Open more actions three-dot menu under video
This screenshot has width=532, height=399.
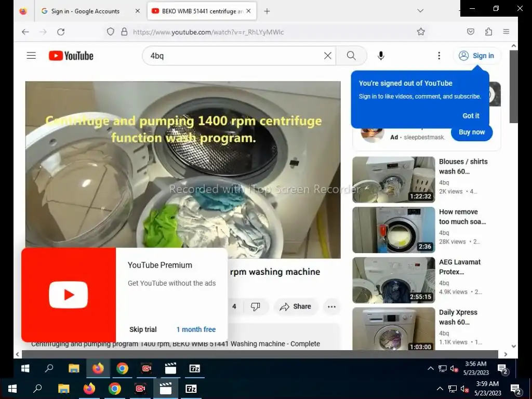point(332,307)
